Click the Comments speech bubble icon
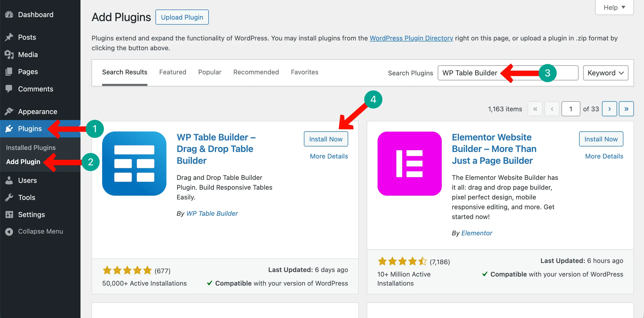The height and width of the screenshot is (318, 644). [9, 89]
